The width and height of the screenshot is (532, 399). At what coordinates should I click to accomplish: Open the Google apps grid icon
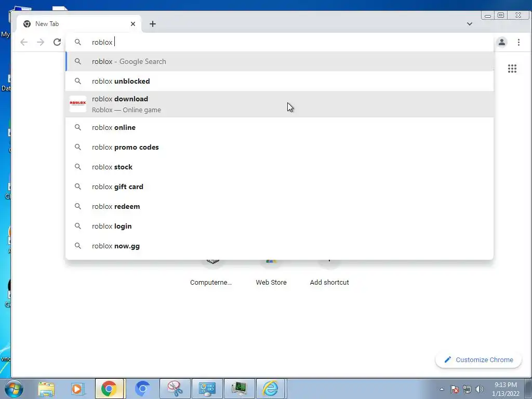(512, 69)
